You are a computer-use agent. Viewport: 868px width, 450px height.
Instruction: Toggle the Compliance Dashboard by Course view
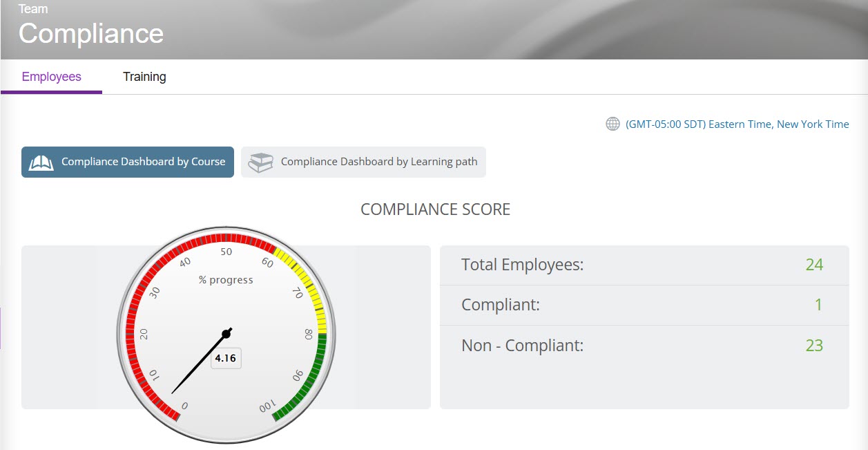(x=127, y=161)
